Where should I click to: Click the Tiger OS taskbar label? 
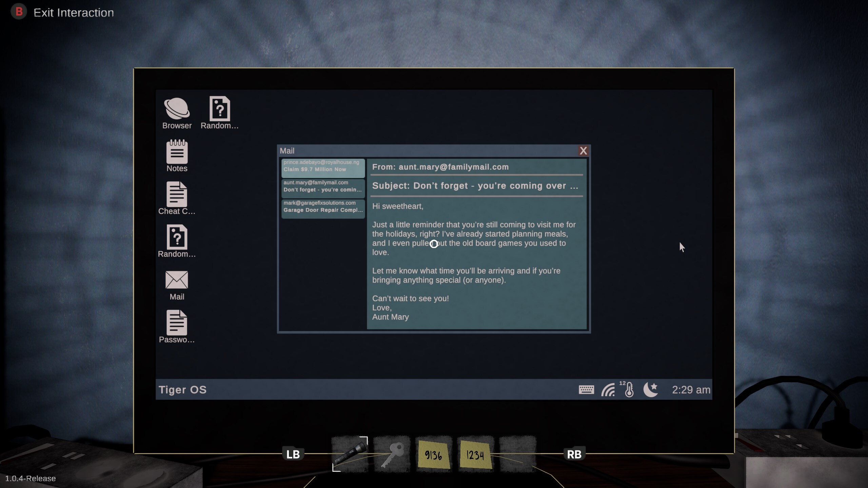click(x=182, y=390)
